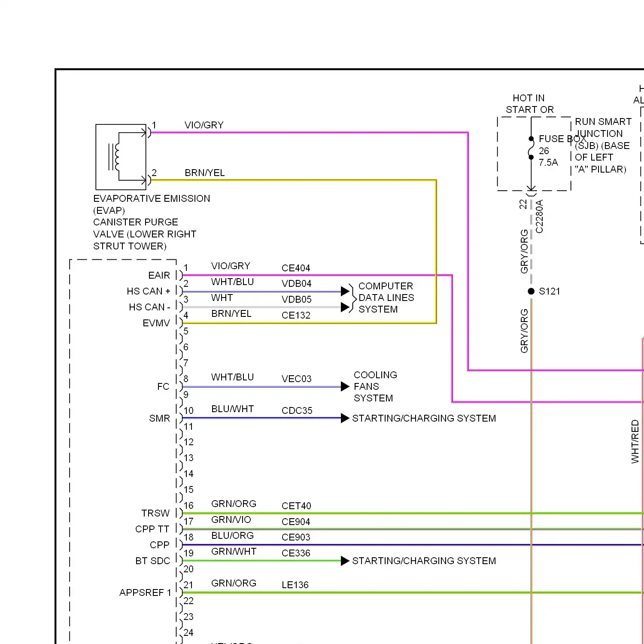Click the arrowhead ending the VEC03 wire
The image size is (644, 644).
[345, 386]
